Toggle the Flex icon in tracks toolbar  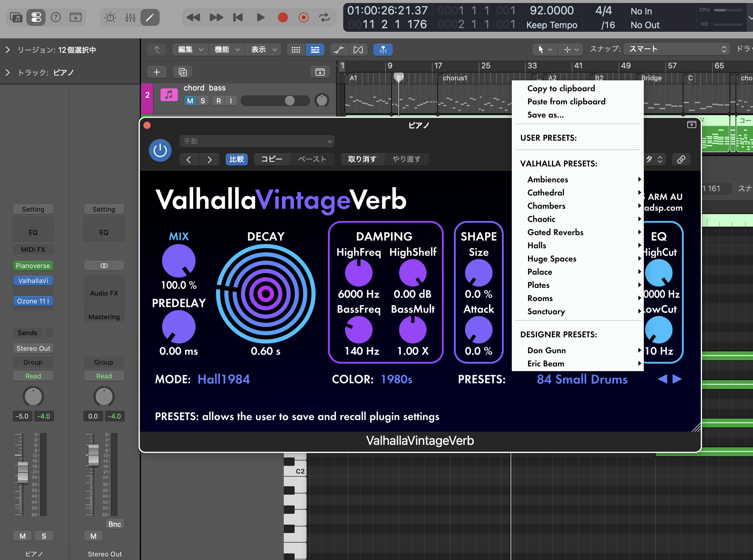(x=358, y=50)
